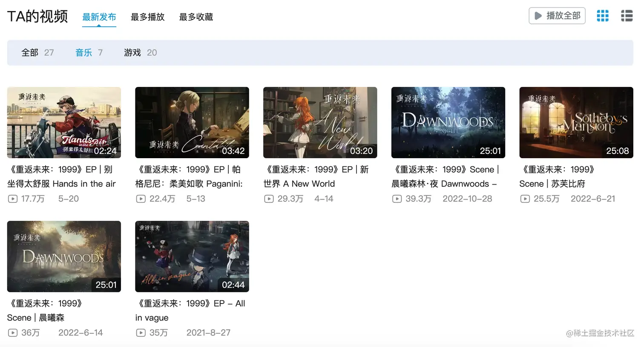The width and height of the screenshot is (644, 347).
Task: Open title link Scene | 晨曦森
Action: 45,310
